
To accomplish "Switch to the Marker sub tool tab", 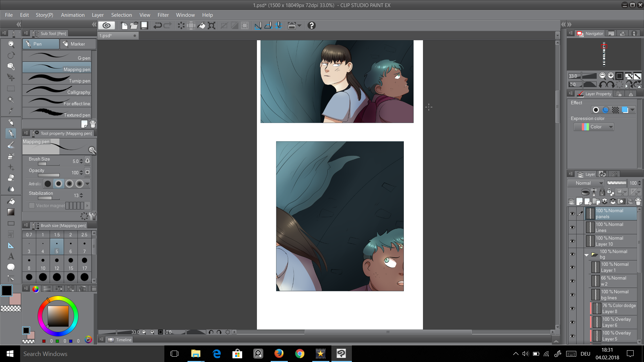I will tap(78, 44).
